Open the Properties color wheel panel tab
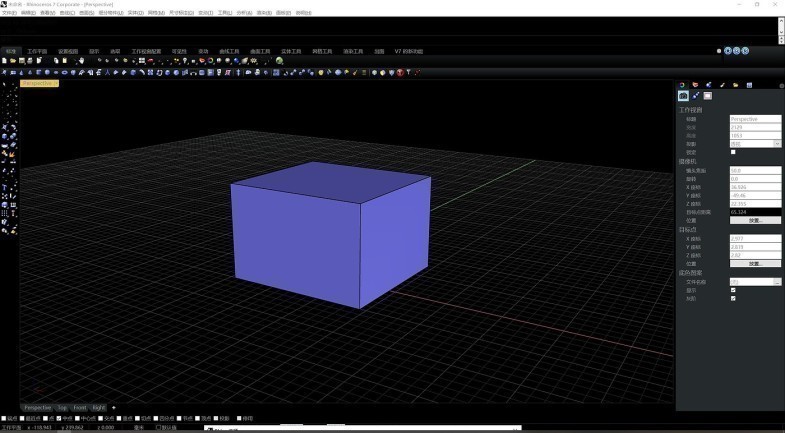 point(683,85)
